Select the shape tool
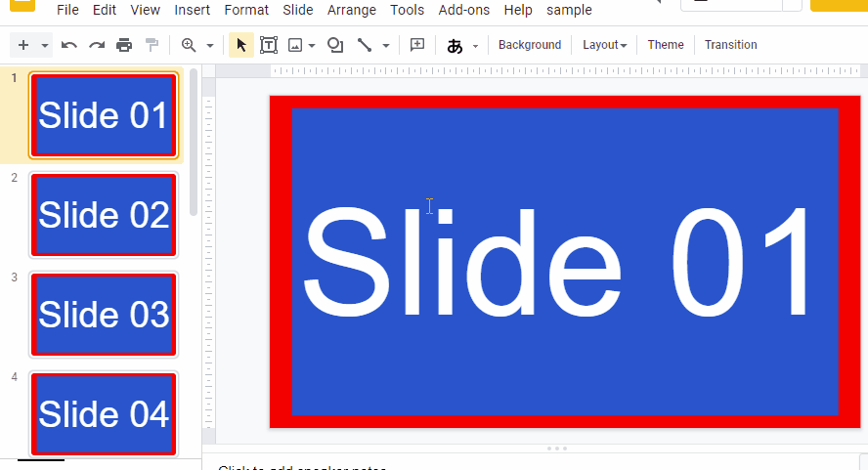 pos(335,45)
